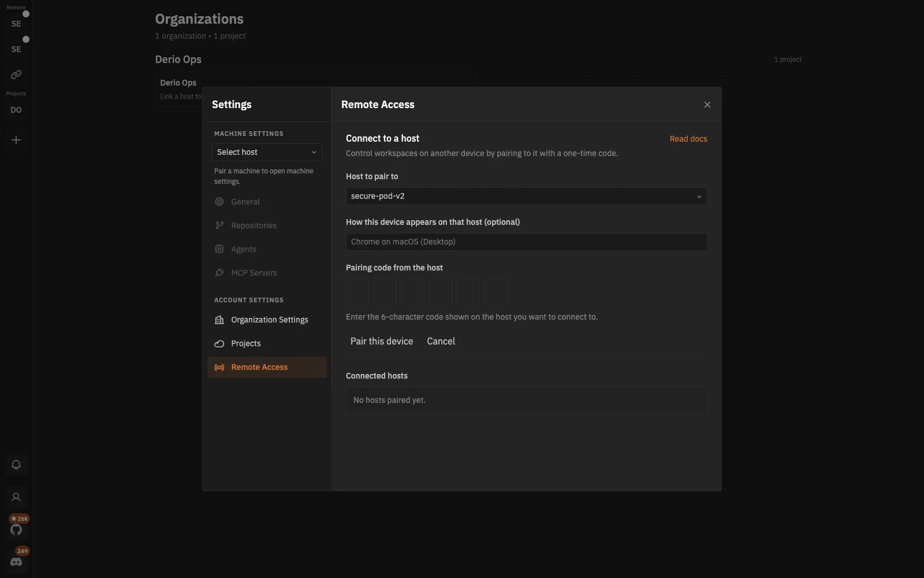Click the fifth pairing code box
The image size is (924, 578).
point(468,292)
